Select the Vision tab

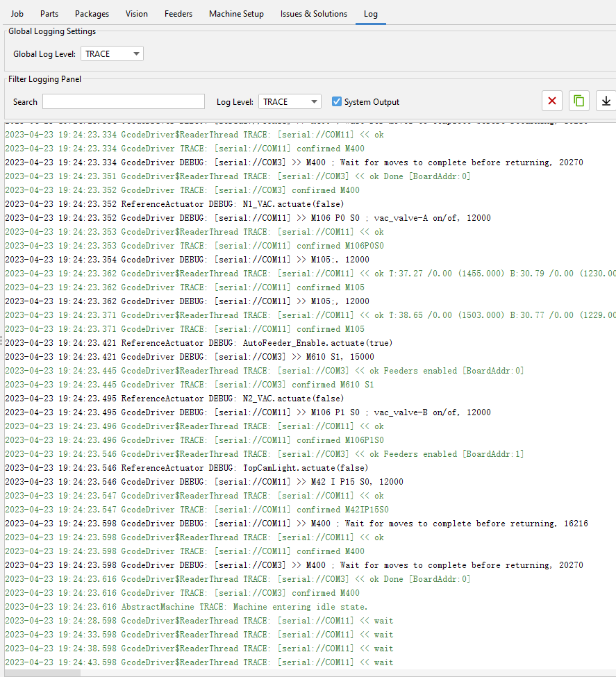point(137,13)
